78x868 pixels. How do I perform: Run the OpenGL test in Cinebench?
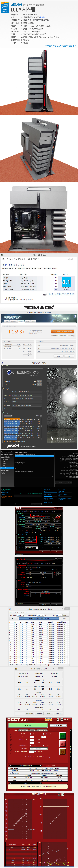pos(39,381)
